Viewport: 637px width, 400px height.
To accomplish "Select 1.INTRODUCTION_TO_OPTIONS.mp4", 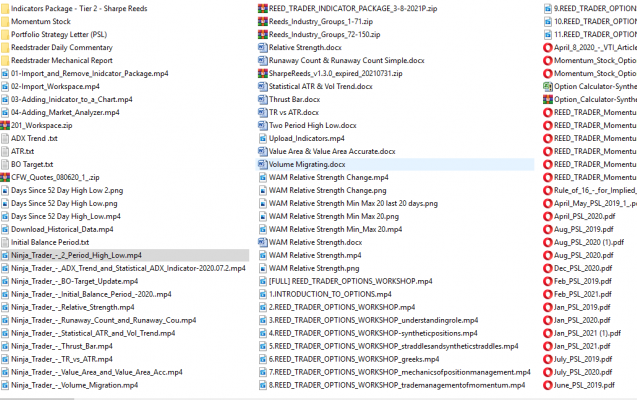I will 330,294.
